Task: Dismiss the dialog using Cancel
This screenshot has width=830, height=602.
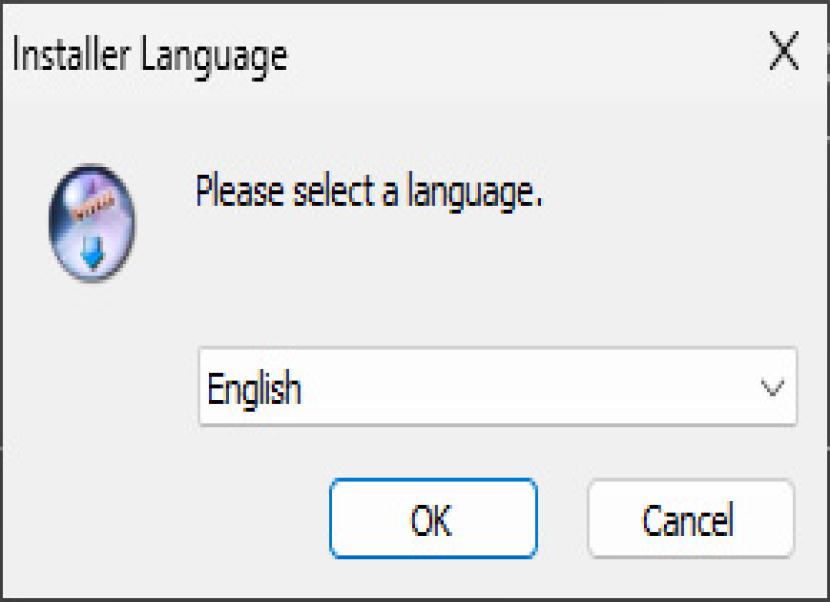Action: coord(690,519)
